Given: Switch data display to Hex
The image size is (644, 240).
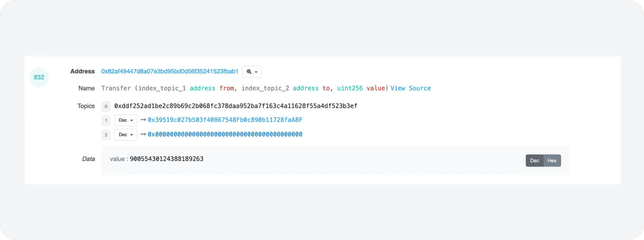Looking at the screenshot, I should point(552,160).
